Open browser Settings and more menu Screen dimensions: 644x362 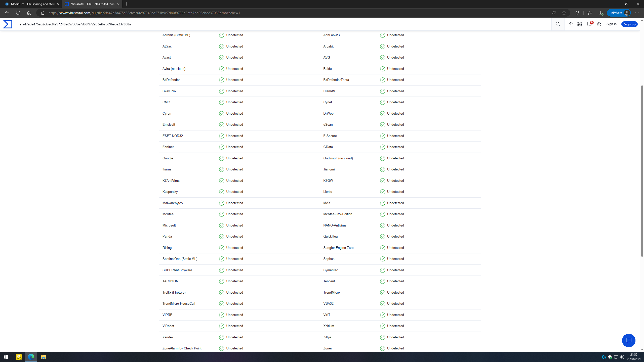637,13
